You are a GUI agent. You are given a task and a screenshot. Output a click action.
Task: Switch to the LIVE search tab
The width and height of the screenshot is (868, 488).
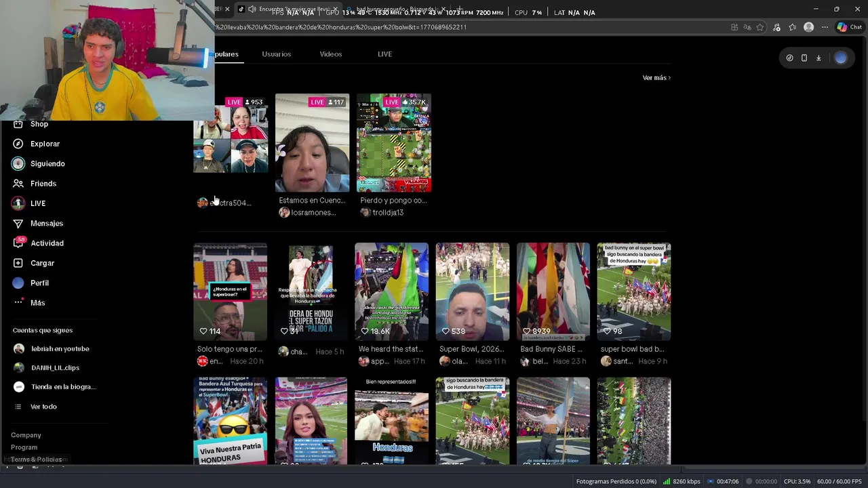coord(384,54)
